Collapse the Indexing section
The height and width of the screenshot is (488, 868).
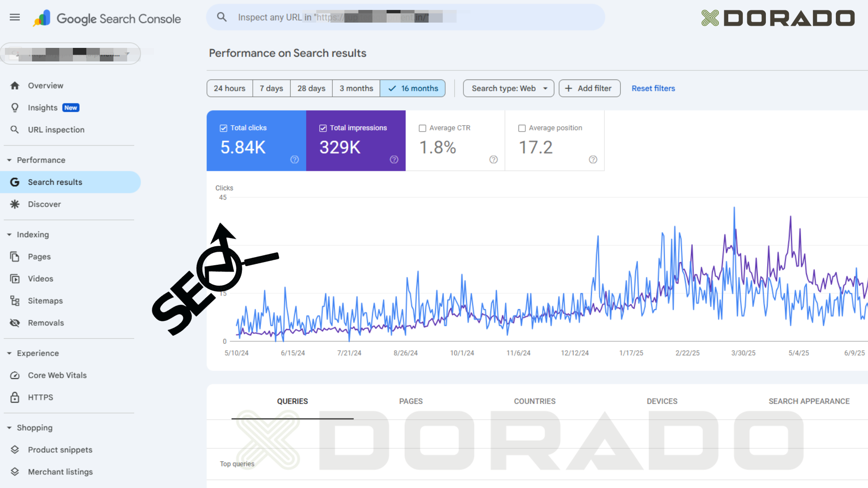pyautogui.click(x=9, y=235)
